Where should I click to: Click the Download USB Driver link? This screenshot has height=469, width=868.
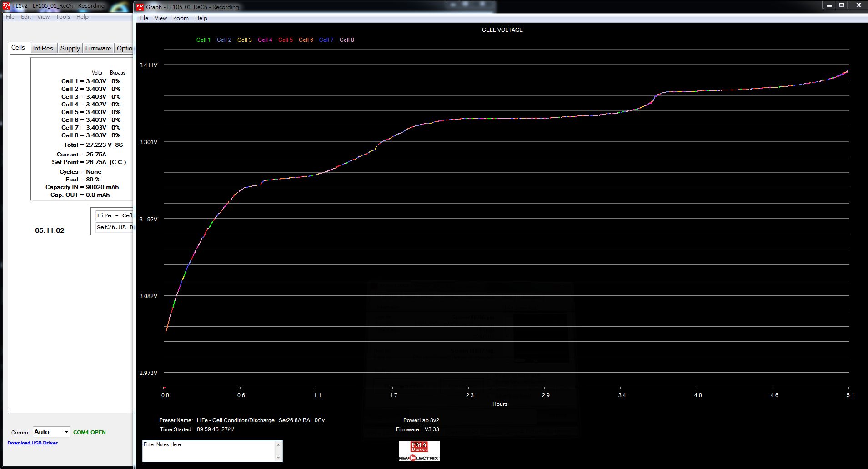[32, 443]
